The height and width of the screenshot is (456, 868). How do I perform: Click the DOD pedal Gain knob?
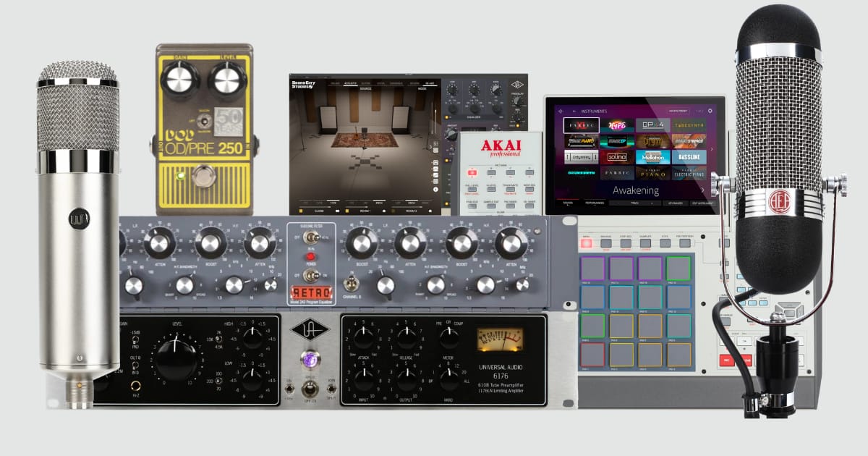coord(179,79)
